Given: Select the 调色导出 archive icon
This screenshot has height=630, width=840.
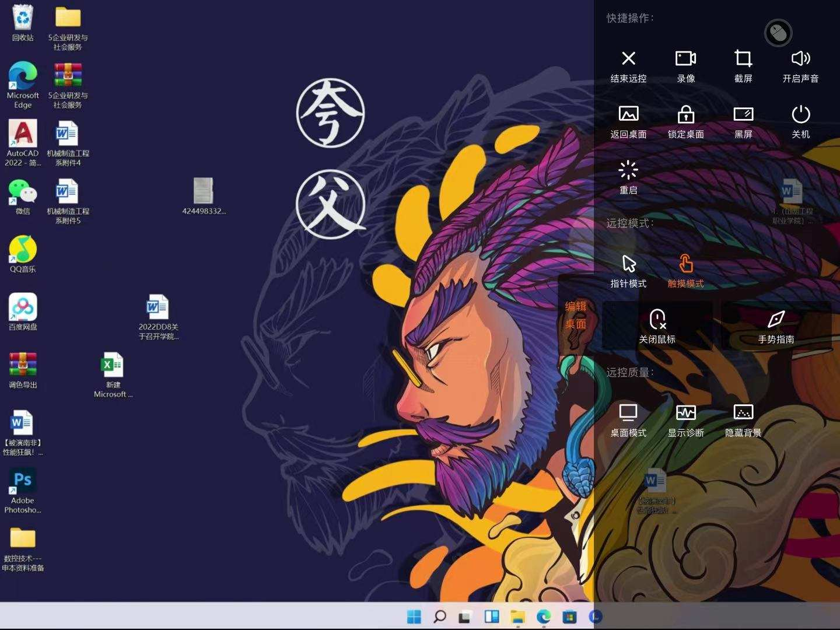Looking at the screenshot, I should (x=23, y=370).
